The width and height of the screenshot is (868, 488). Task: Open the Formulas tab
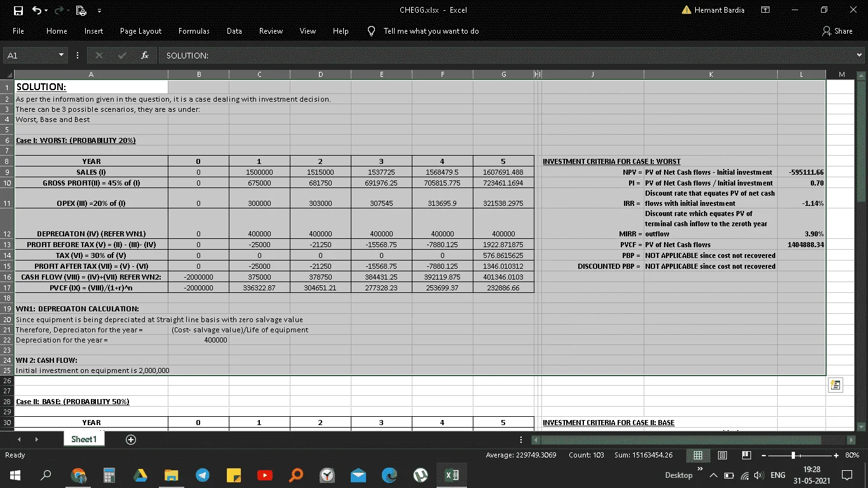click(194, 31)
